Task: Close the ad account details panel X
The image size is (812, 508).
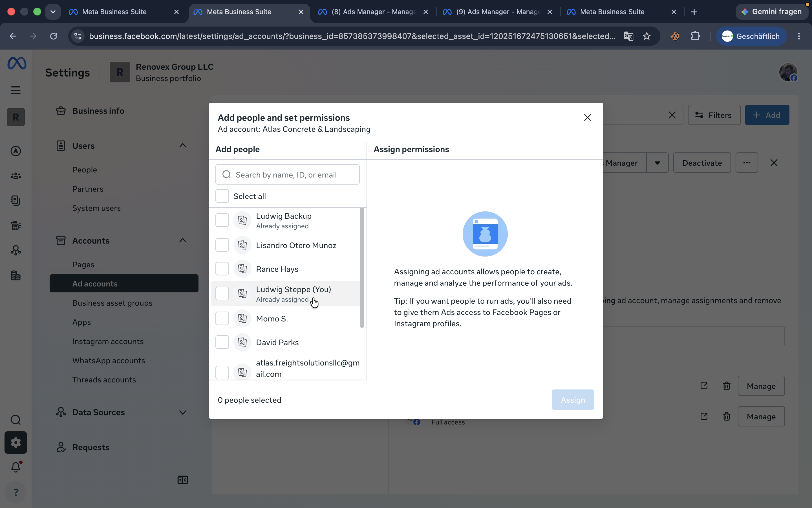Action: tap(774, 163)
